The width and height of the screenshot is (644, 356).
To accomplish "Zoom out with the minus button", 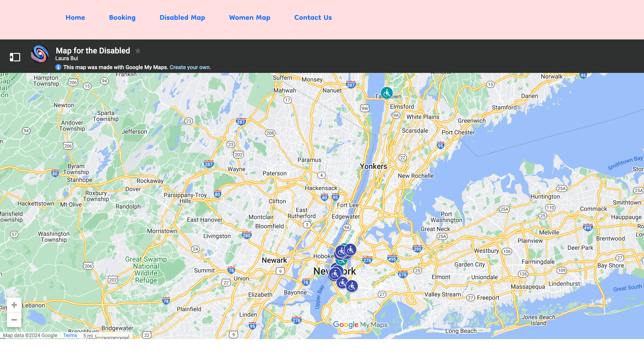I will 14,320.
